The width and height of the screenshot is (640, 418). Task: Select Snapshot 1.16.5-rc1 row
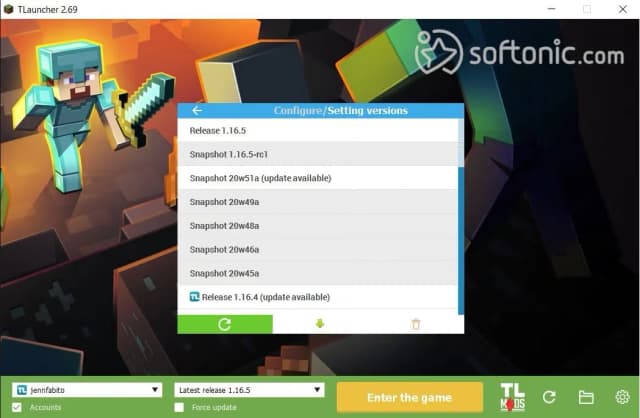coord(318,154)
